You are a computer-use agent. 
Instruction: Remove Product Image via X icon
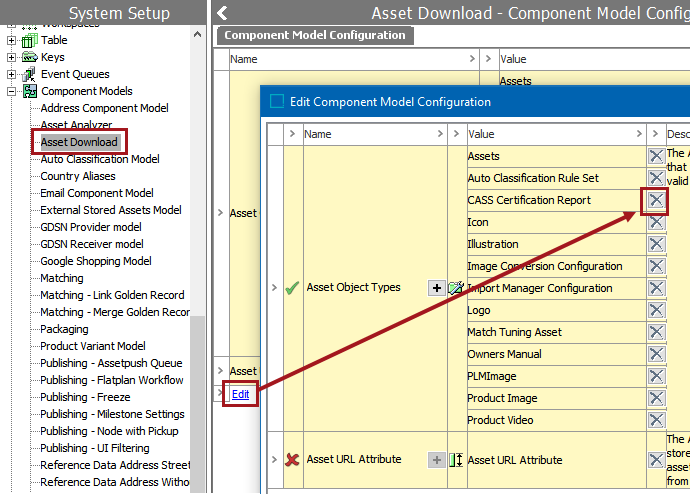[656, 398]
